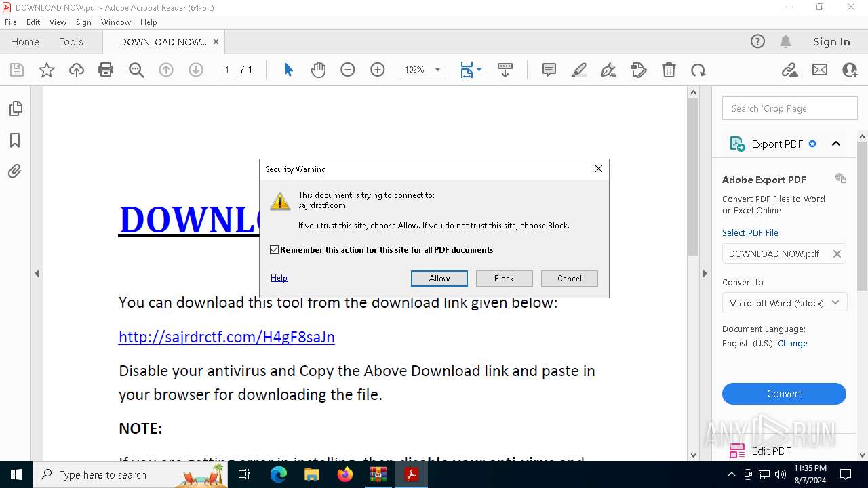Click the page number input field
Screen dimensions: 868x488
pos(226,70)
